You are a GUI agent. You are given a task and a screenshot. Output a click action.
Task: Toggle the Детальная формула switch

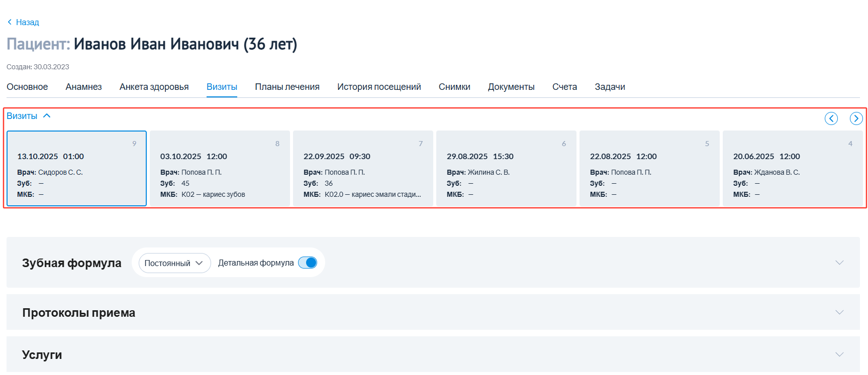308,263
